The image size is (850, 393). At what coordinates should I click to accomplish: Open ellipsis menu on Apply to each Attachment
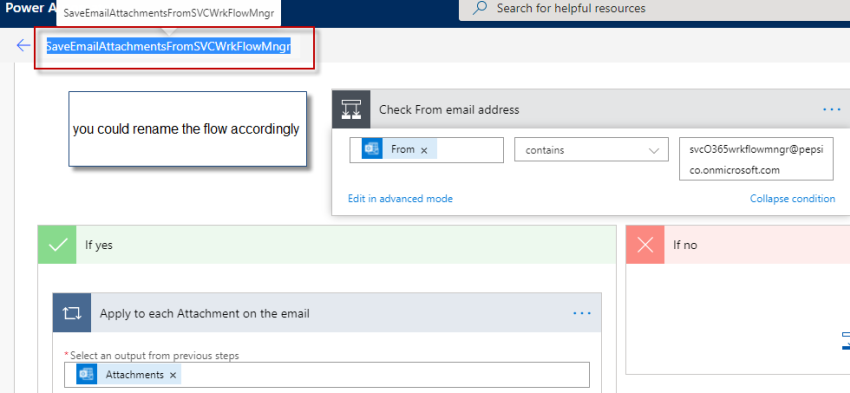click(x=582, y=313)
